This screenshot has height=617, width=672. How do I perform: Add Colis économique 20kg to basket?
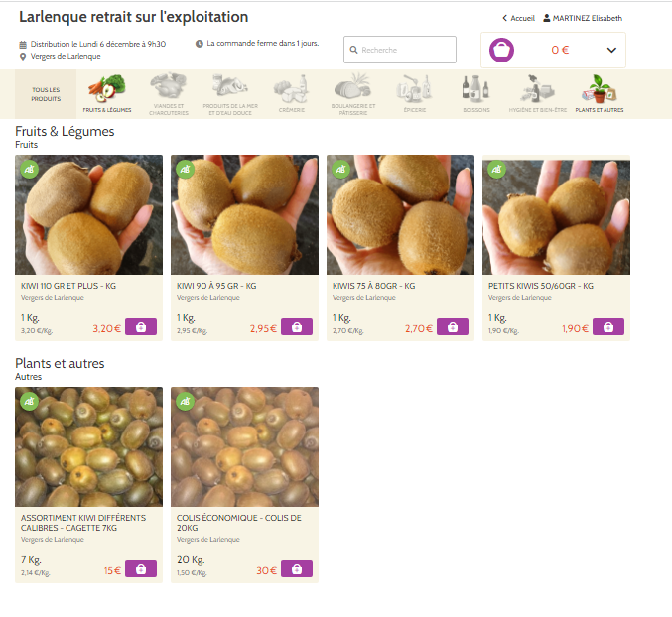297,569
